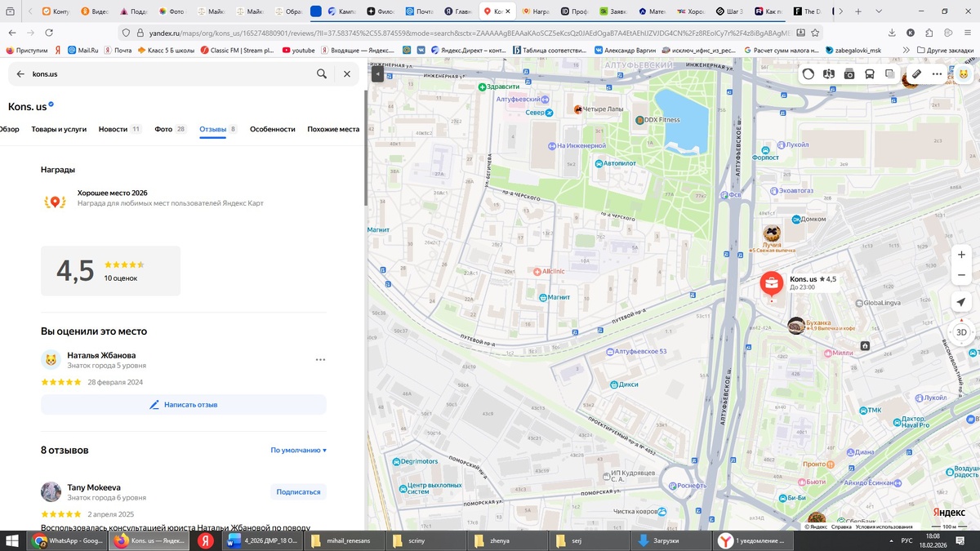
Task: Click the 4,5 rating summary card
Action: point(110,271)
